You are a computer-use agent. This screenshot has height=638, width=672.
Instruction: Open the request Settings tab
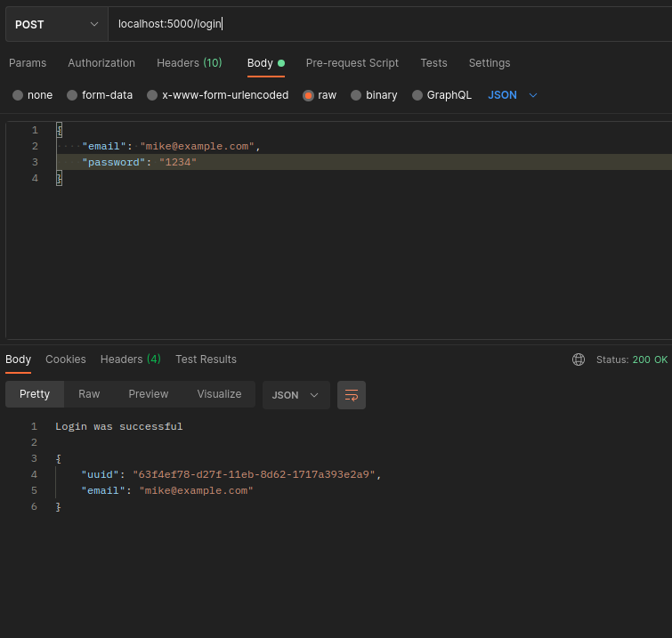[490, 63]
